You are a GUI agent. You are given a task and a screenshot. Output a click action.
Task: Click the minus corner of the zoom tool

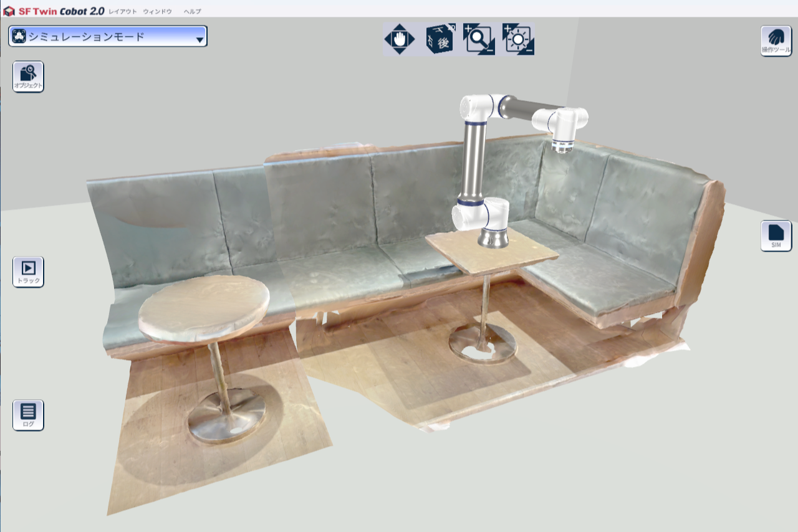pyautogui.click(x=490, y=50)
